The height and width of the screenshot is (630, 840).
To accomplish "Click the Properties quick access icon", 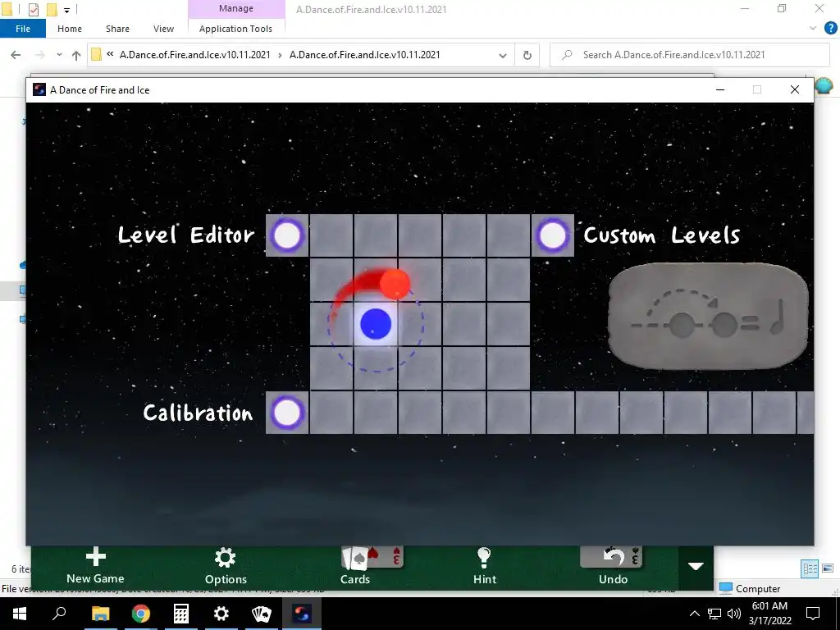I will [x=33, y=9].
